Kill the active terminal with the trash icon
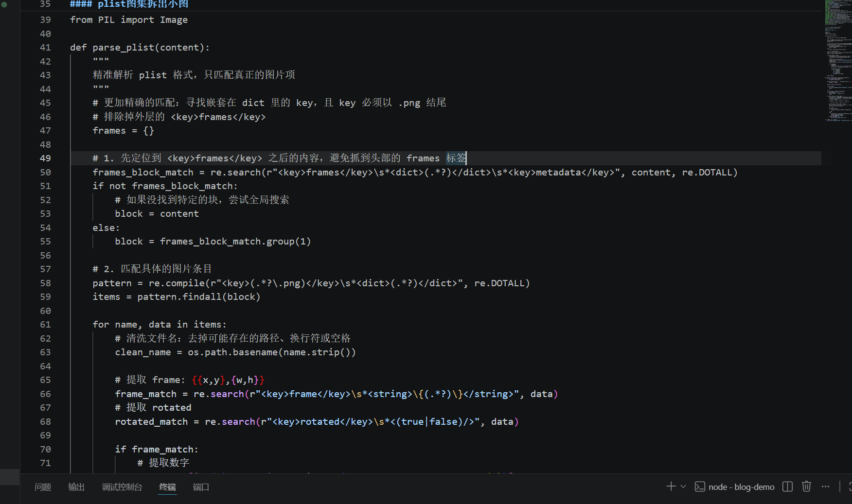 806,487
